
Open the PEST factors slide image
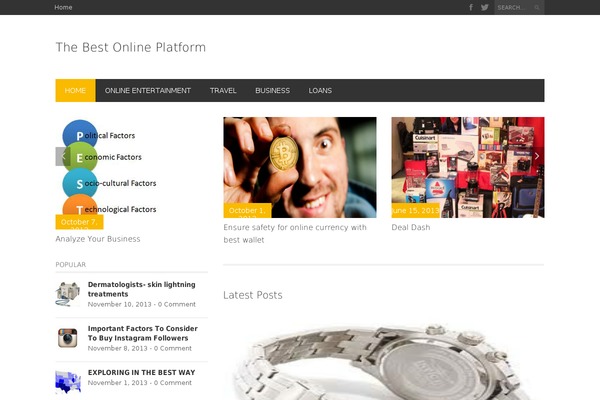(132, 173)
